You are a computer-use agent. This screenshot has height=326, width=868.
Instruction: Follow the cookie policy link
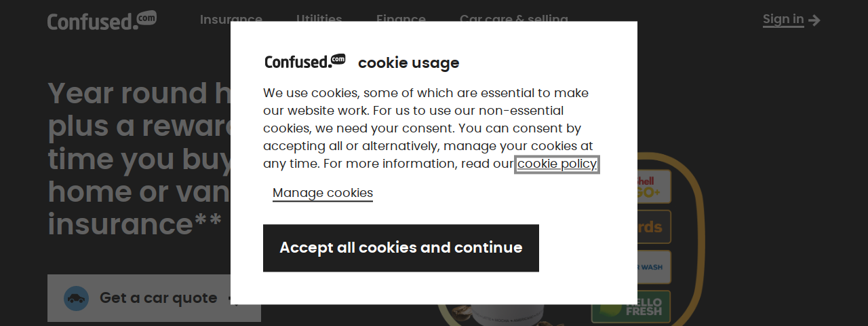coord(557,164)
